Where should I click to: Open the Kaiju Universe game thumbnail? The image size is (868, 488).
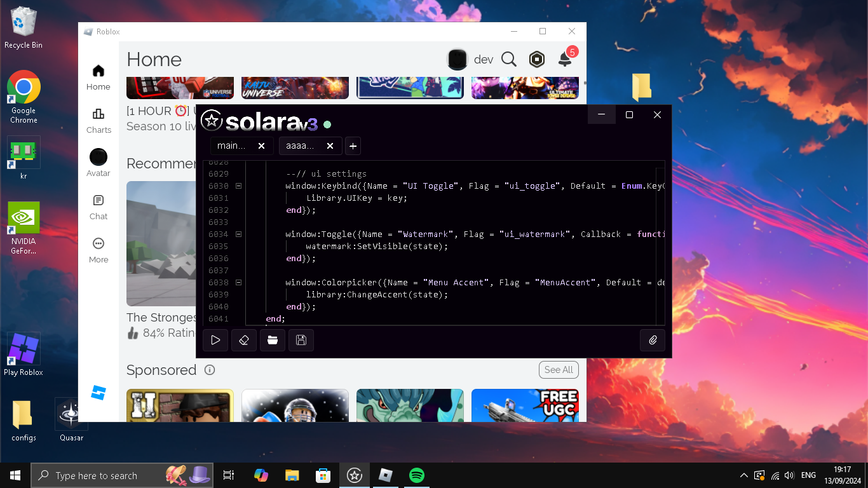(295, 88)
